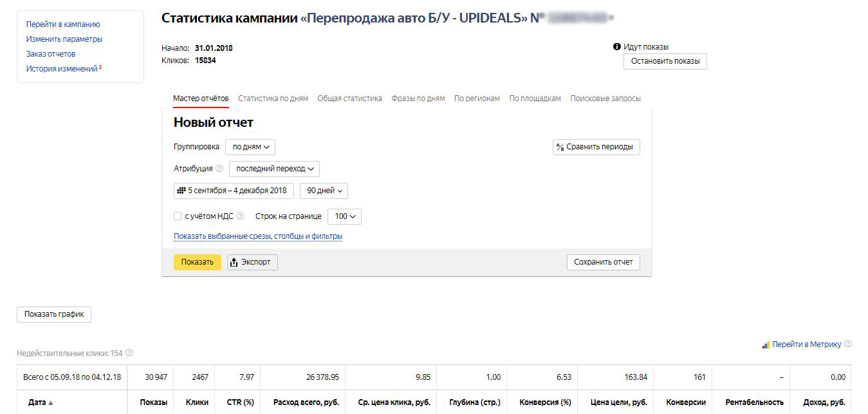Open the Перейти в кампанию link

(63, 24)
